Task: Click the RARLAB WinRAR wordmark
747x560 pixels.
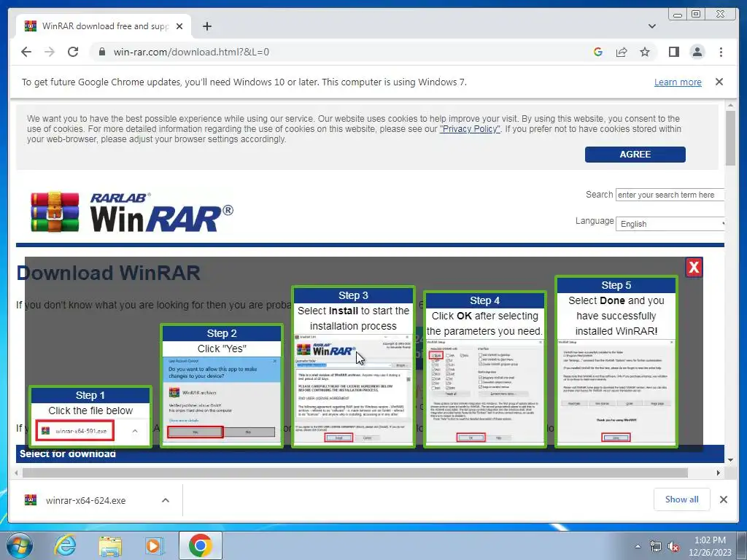Action: 161,212
